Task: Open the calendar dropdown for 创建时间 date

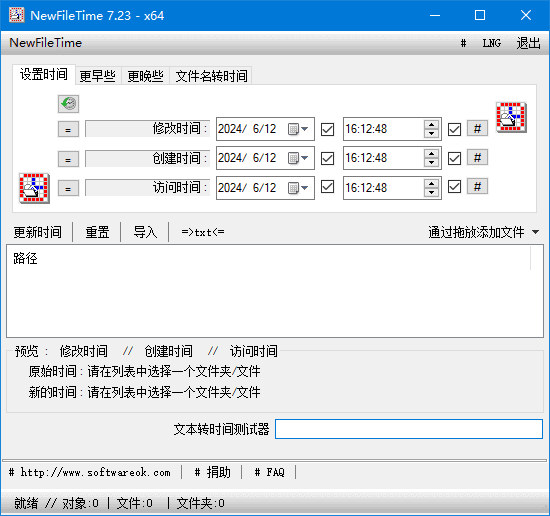Action: [x=298, y=158]
